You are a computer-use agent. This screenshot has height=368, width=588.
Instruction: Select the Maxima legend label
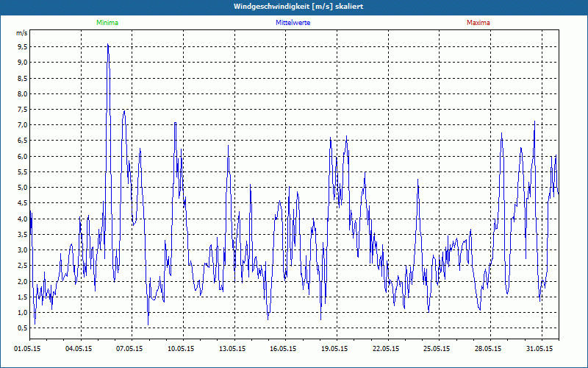[478, 23]
